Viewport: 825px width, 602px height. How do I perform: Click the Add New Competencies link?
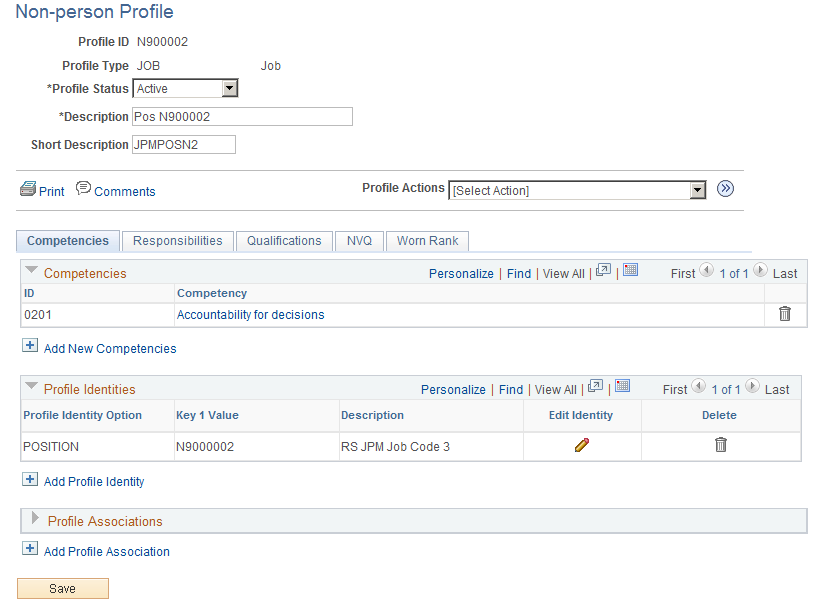(x=110, y=349)
